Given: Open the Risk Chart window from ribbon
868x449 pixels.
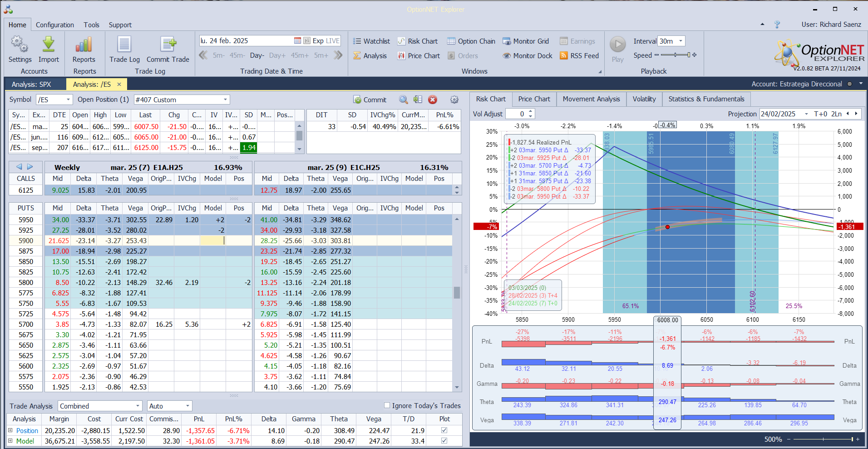Looking at the screenshot, I should click(x=418, y=41).
